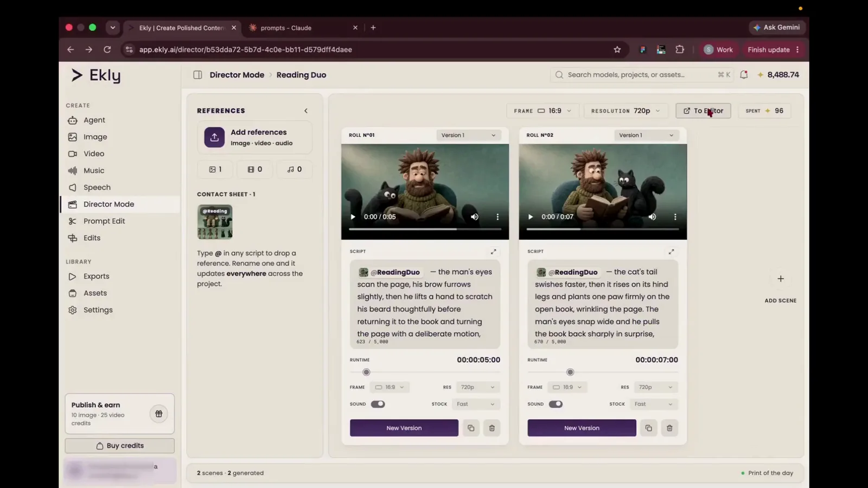This screenshot has height=488, width=868.
Task: Collapse the References panel with the chevron
Action: click(306, 111)
